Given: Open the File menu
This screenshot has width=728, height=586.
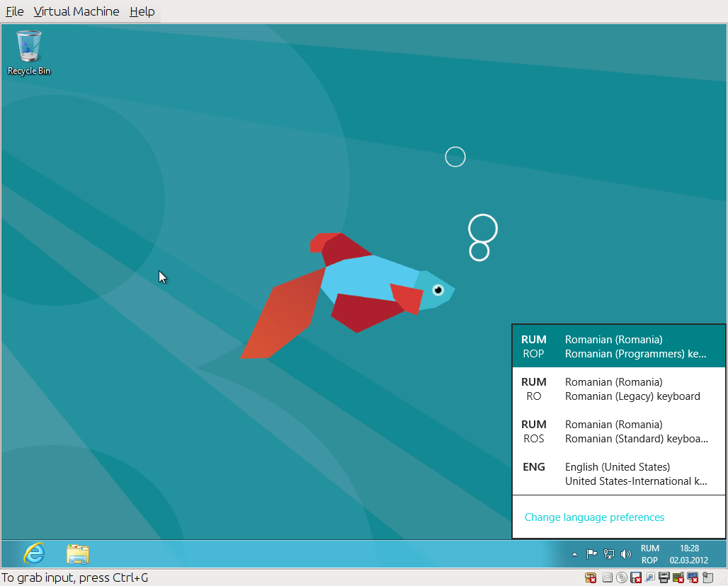Looking at the screenshot, I should point(14,11).
